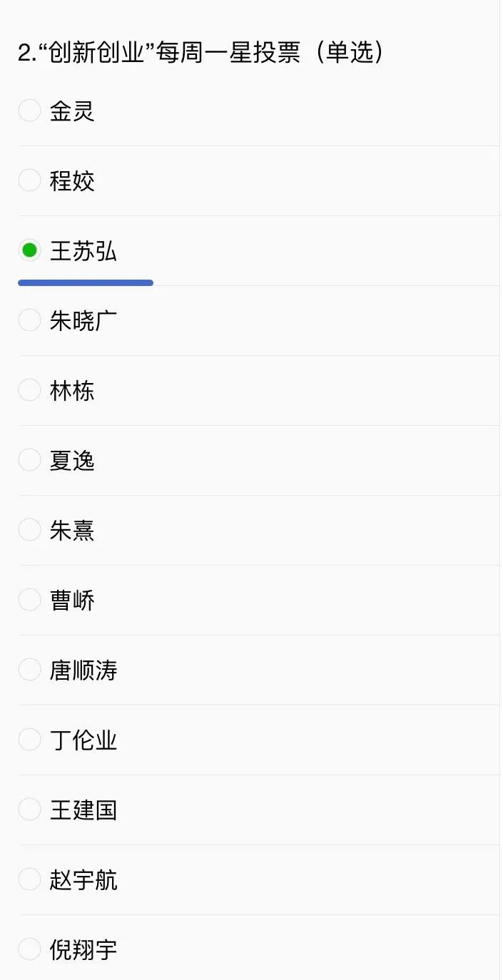Select the 唐顺涛 radio option

(29, 670)
